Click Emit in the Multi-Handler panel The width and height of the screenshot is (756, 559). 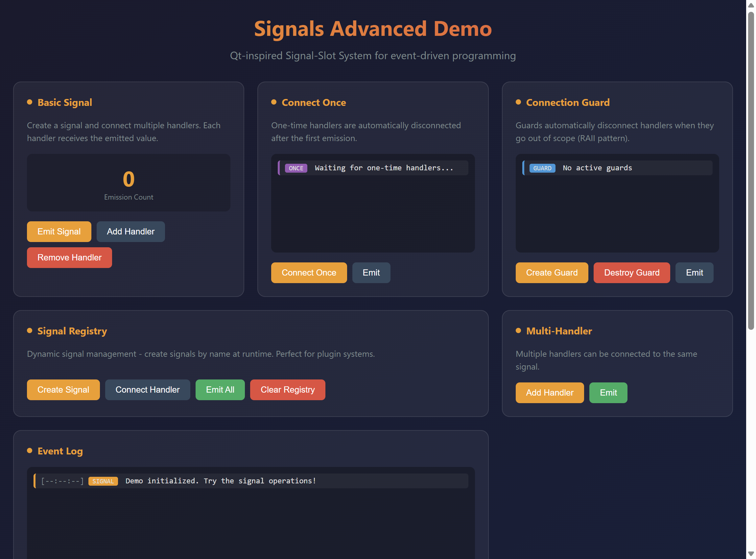pos(608,393)
